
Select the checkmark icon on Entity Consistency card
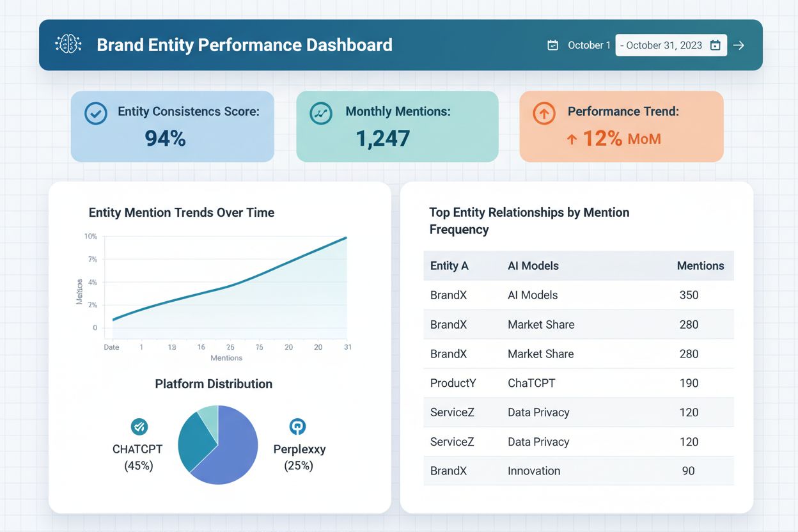pyautogui.click(x=95, y=113)
